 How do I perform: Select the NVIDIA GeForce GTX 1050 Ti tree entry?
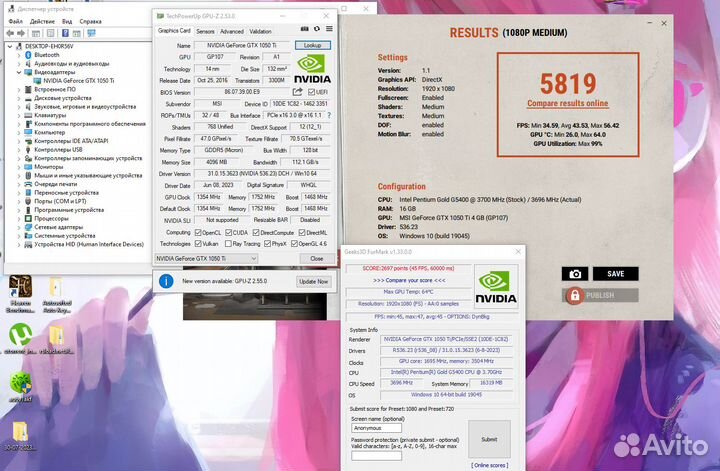79,81
